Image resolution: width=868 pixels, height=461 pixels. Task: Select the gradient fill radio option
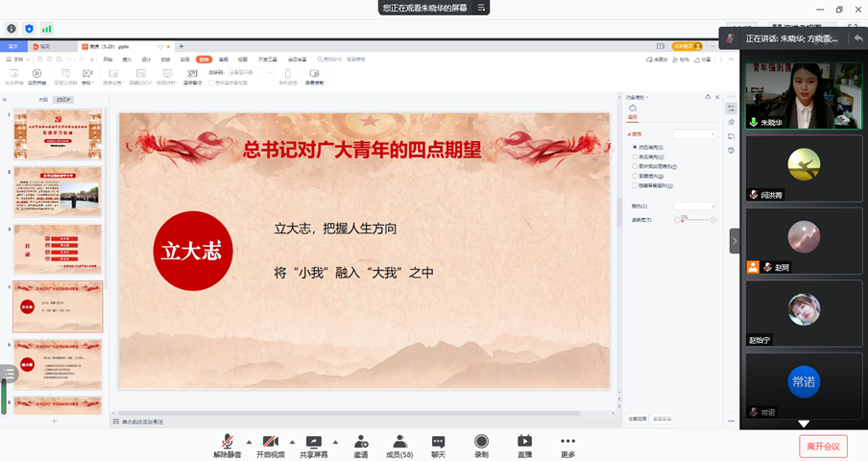click(635, 157)
